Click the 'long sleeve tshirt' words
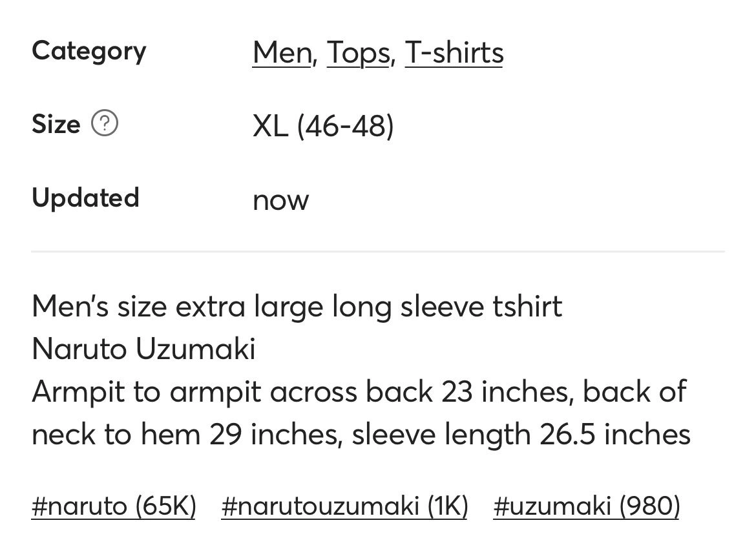 click(447, 307)
